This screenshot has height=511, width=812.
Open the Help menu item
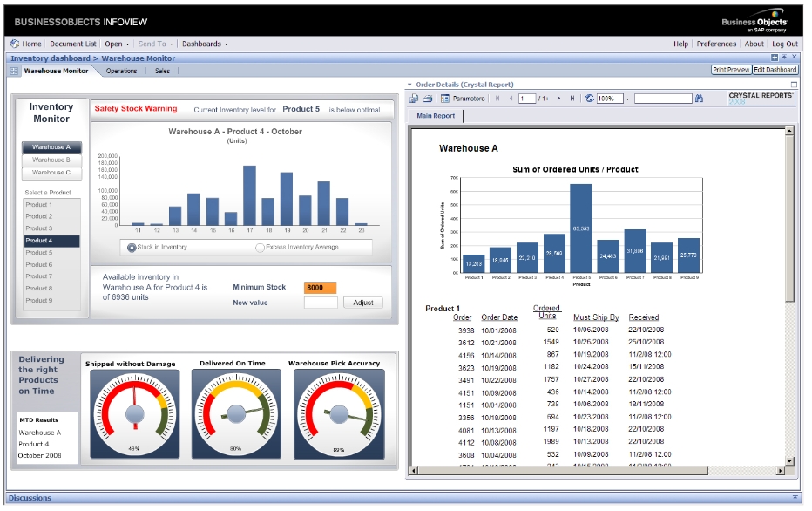click(680, 44)
